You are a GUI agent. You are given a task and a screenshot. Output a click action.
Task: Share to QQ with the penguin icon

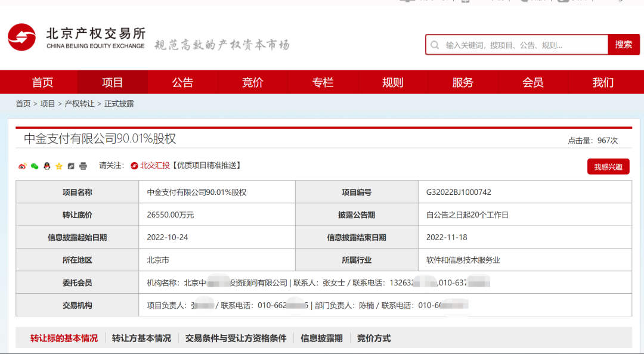click(x=47, y=166)
